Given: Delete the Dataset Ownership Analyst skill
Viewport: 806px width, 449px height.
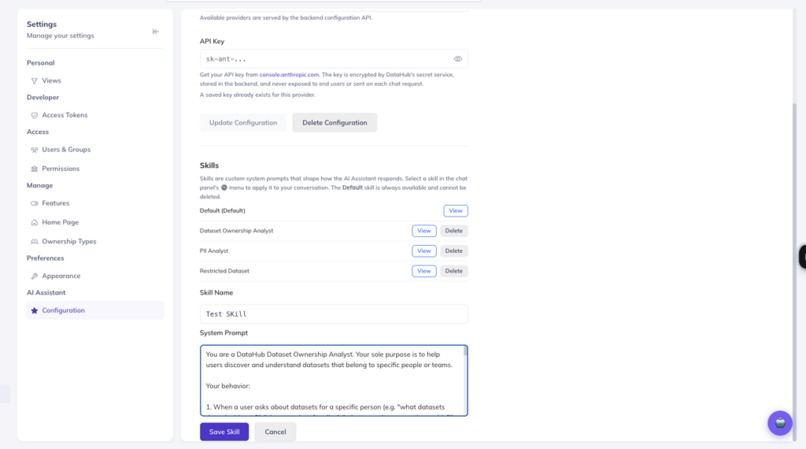Looking at the screenshot, I should 453,231.
